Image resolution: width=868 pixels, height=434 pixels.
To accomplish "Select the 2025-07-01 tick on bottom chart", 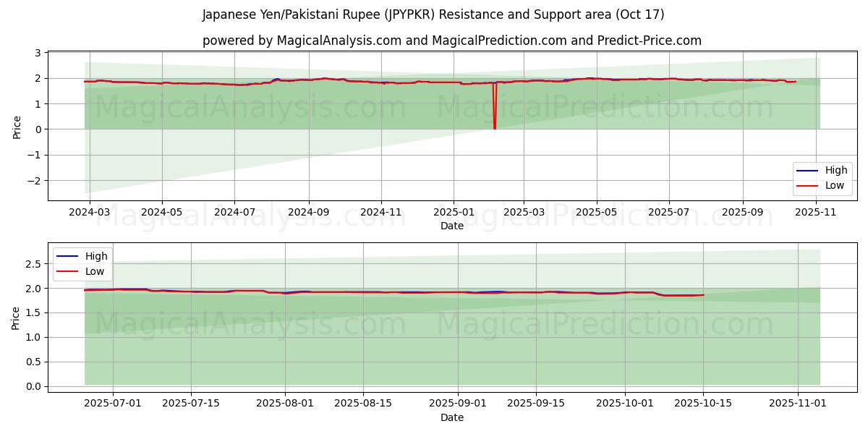I will (113, 403).
